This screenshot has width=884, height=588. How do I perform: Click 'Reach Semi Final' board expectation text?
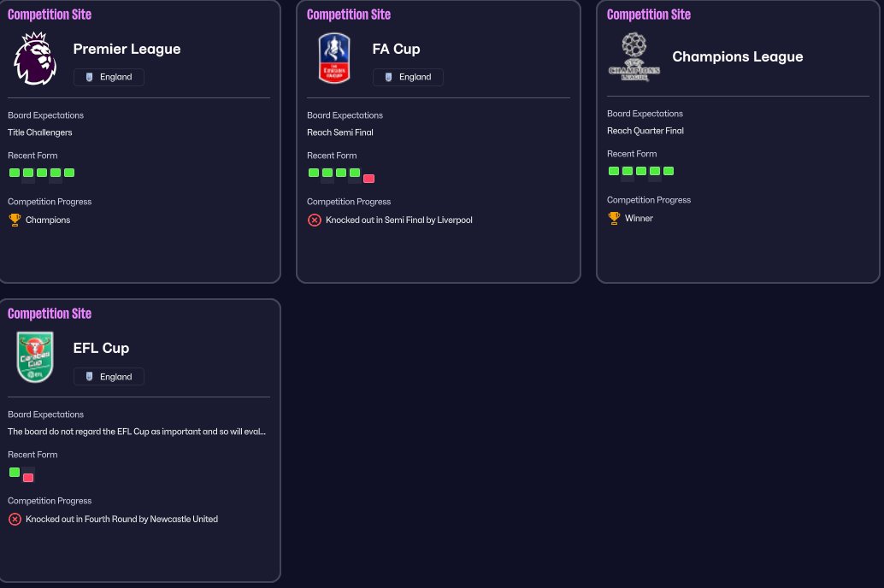pos(340,132)
